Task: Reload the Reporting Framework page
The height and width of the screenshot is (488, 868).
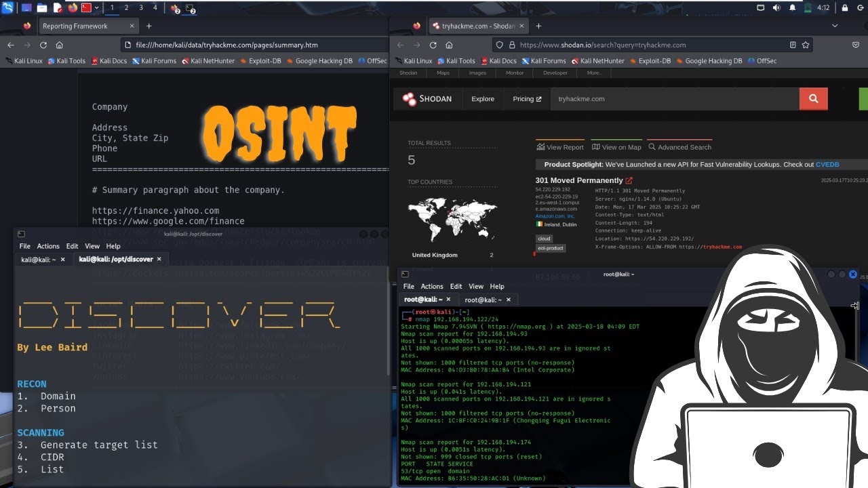Action: tap(43, 45)
